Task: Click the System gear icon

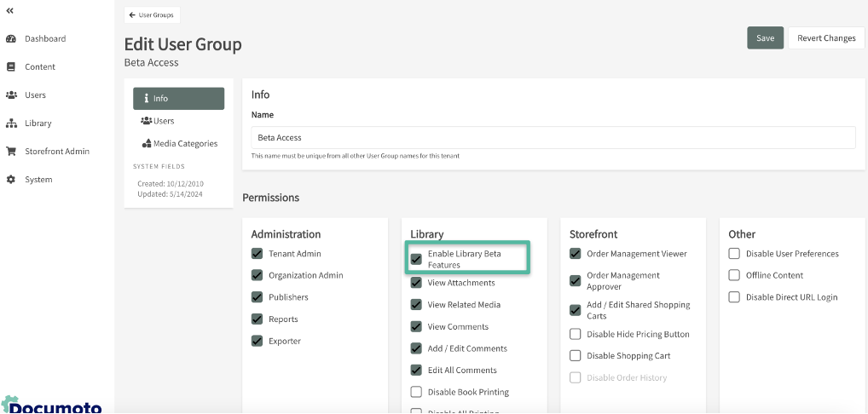Action: click(11, 180)
